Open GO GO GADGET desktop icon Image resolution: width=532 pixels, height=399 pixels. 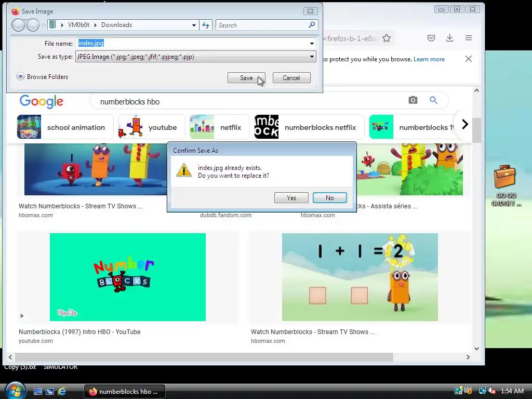coord(505,185)
